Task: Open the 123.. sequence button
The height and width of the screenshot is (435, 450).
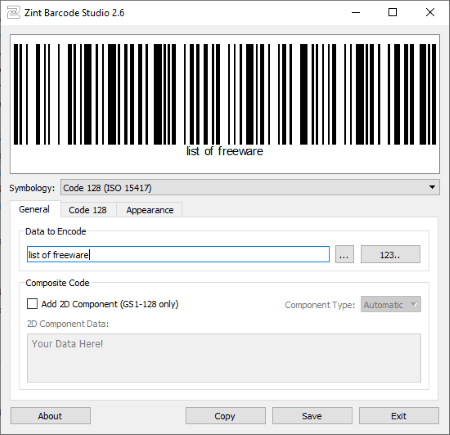Action: click(390, 255)
